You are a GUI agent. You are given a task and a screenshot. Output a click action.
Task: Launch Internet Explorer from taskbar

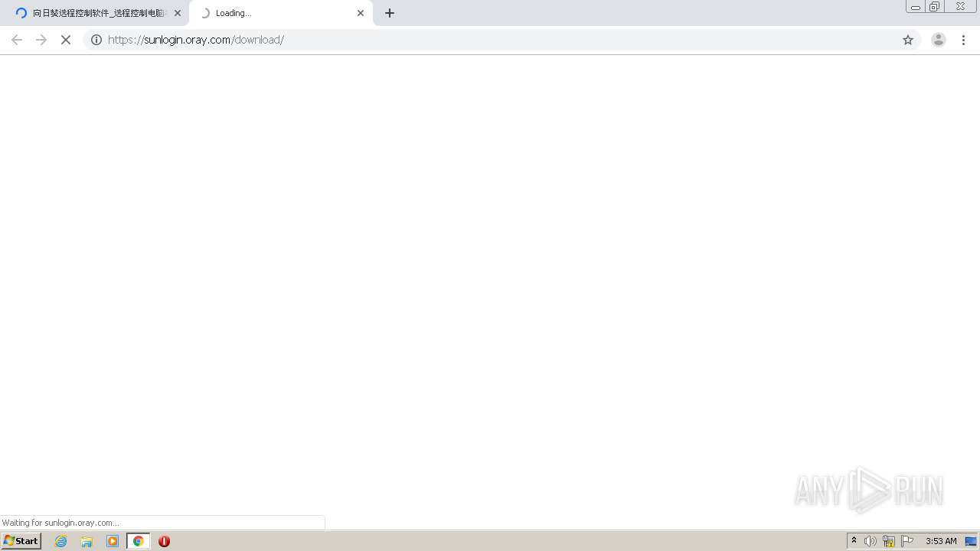61,541
